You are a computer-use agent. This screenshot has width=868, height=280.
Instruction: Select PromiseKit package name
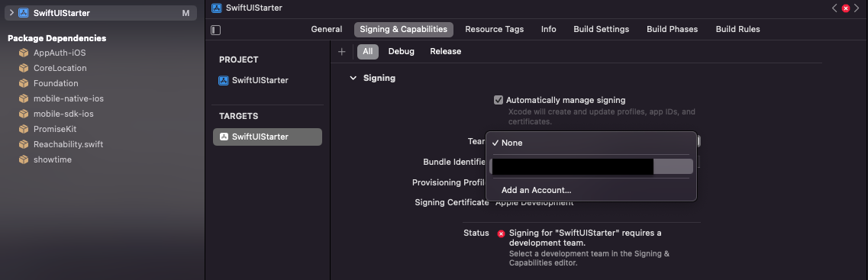pos(55,129)
